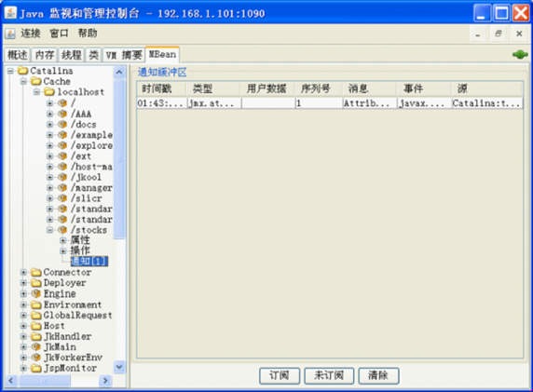Open the 连接 menu
533x392 pixels.
click(x=31, y=34)
